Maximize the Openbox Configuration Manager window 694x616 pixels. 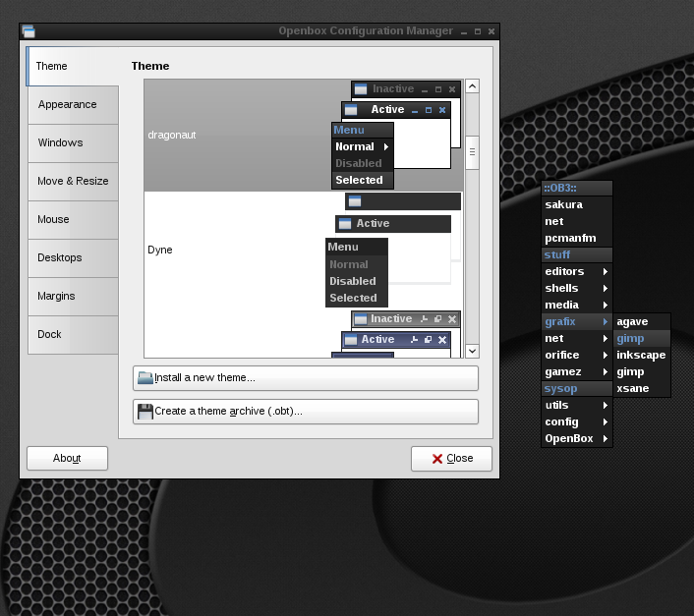(478, 31)
